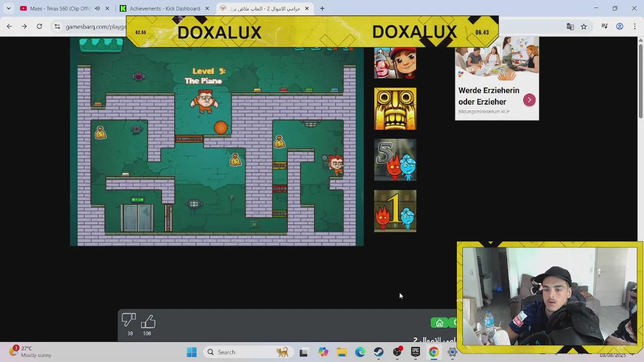
Task: Open the tab search dropdown arrow
Action: point(8,9)
